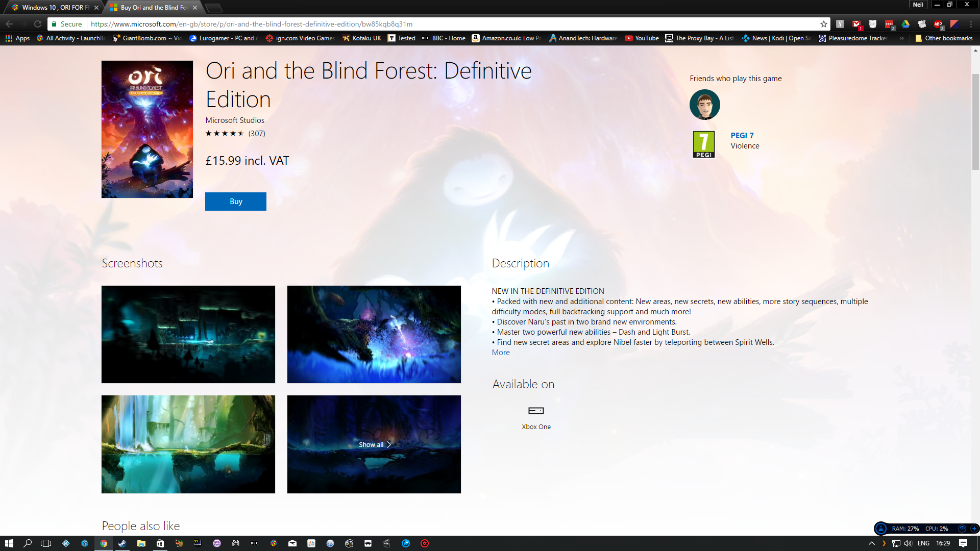
Task: Open the Neil profile button
Action: click(918, 5)
